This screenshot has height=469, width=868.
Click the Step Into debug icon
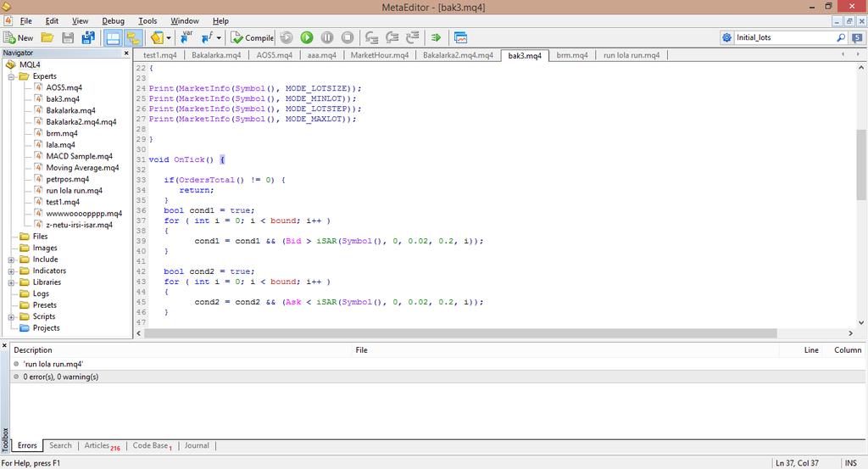pos(371,37)
